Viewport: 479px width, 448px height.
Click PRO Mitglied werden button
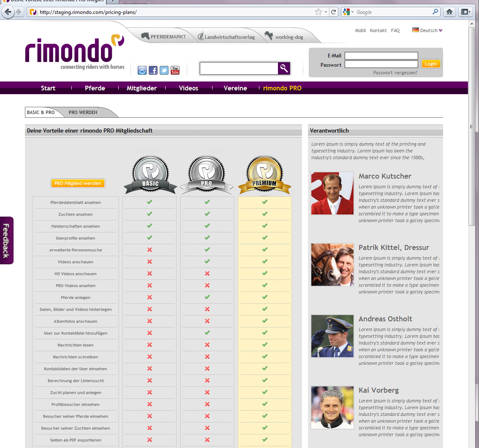(x=78, y=183)
